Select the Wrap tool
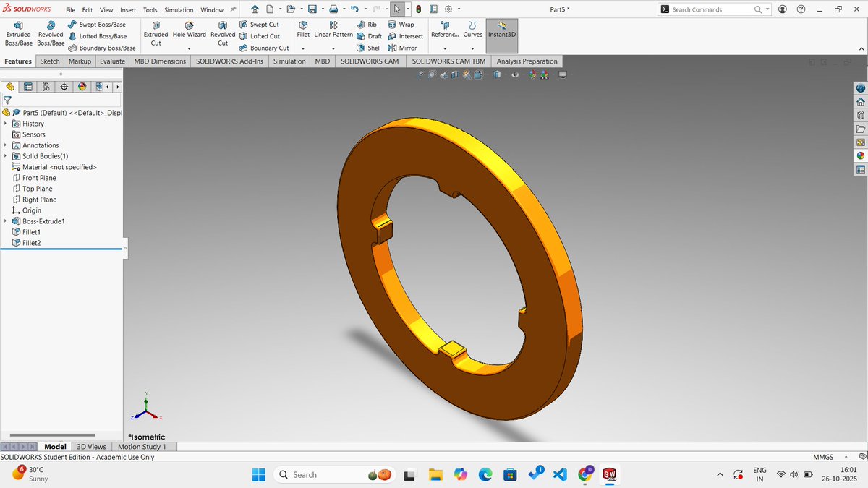 [401, 25]
